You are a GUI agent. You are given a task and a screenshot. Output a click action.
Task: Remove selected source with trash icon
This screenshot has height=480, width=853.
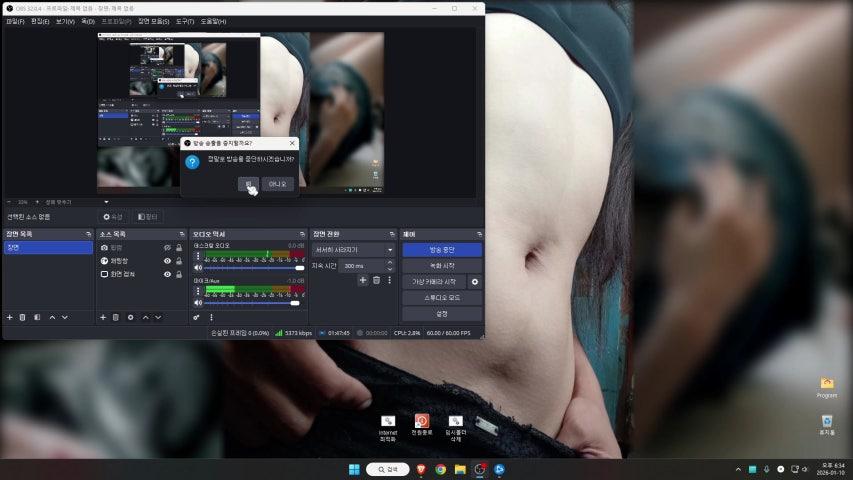click(x=116, y=317)
